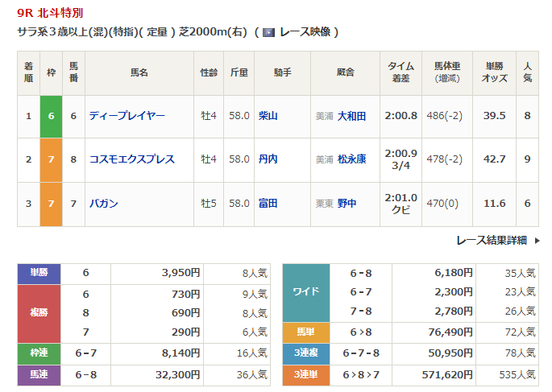
Task: Open horse バガン profile link
Action: [104, 204]
